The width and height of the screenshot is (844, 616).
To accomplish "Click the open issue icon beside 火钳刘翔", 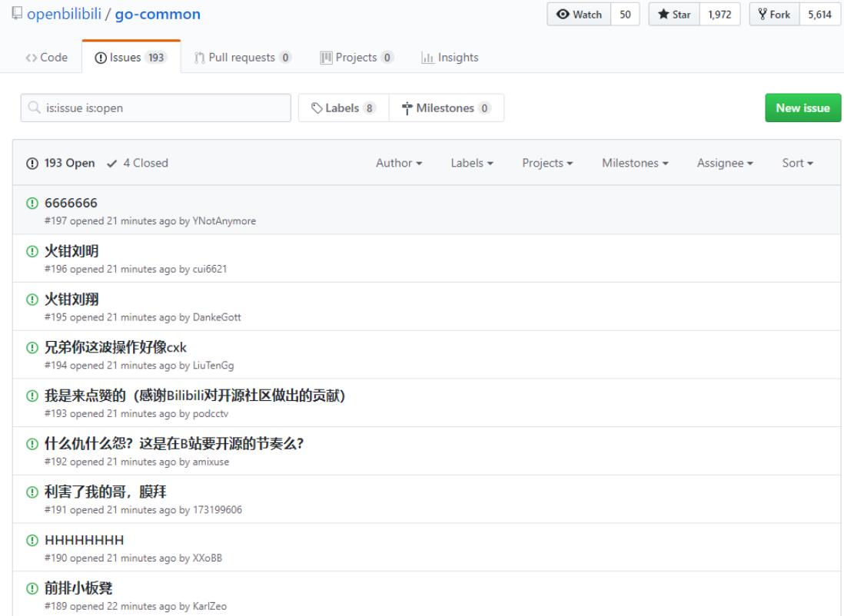I will point(32,300).
